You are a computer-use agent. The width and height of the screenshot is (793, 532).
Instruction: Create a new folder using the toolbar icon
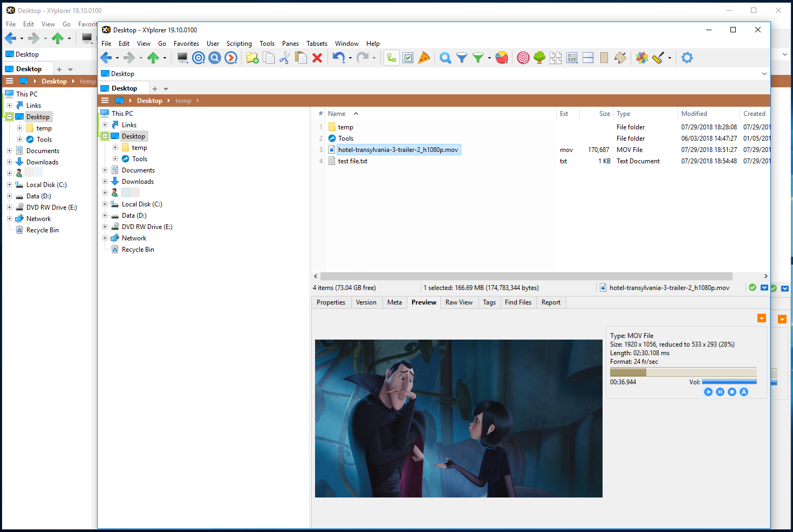pos(252,58)
